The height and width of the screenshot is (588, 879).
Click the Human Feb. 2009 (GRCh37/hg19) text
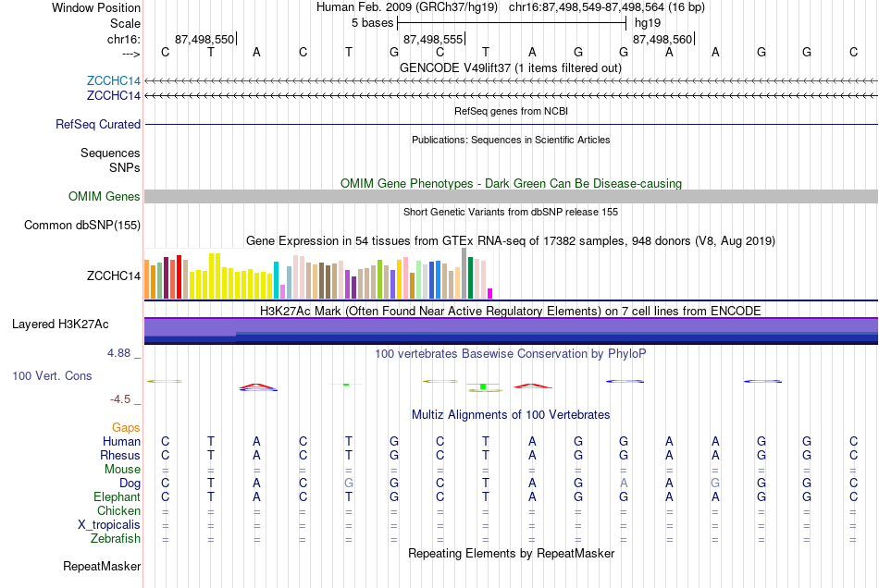tap(407, 7)
